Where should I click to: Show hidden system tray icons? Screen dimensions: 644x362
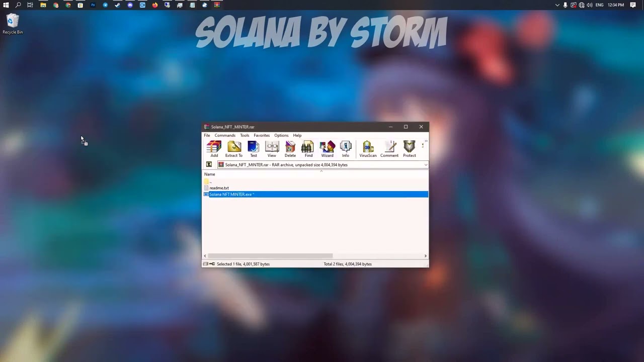click(557, 5)
